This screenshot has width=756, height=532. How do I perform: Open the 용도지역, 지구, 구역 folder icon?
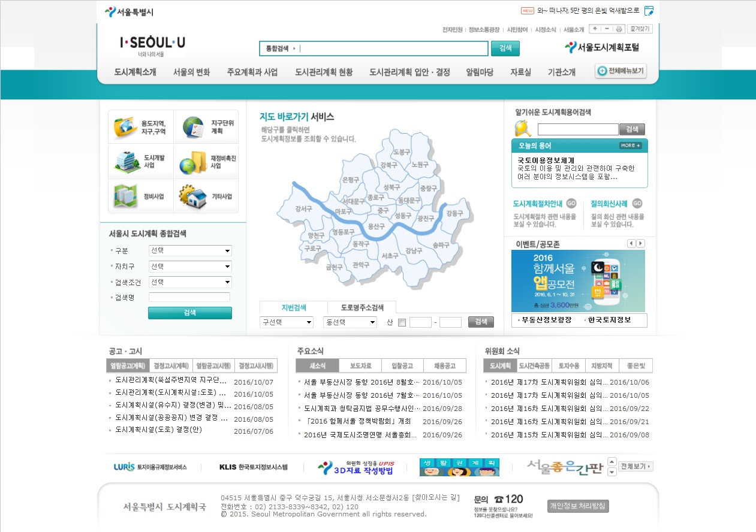[126, 126]
